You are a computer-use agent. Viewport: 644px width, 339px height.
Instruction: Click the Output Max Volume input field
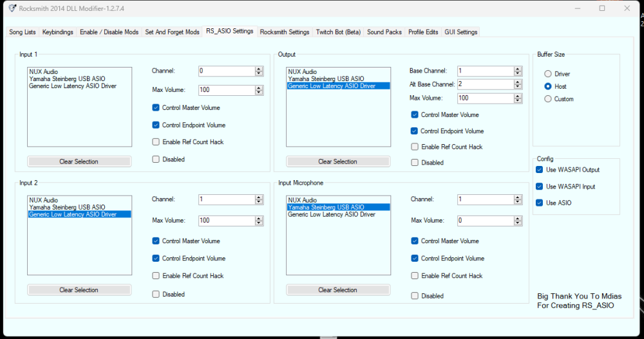point(484,98)
